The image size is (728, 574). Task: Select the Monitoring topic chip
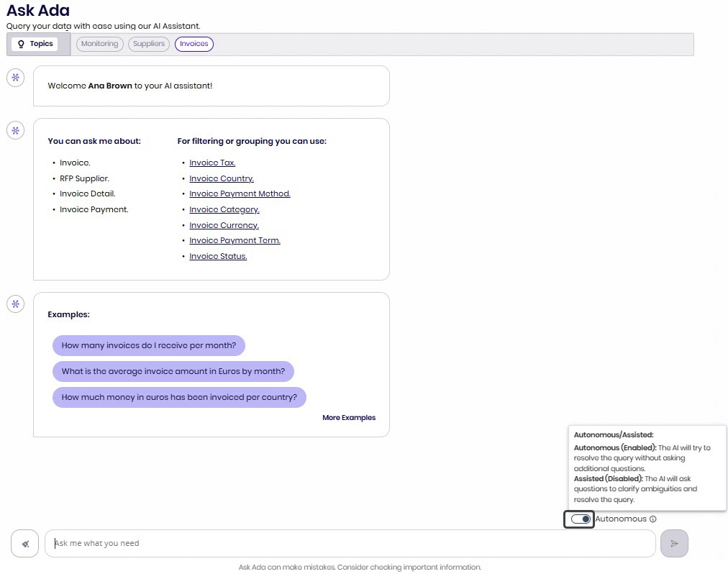(x=99, y=44)
